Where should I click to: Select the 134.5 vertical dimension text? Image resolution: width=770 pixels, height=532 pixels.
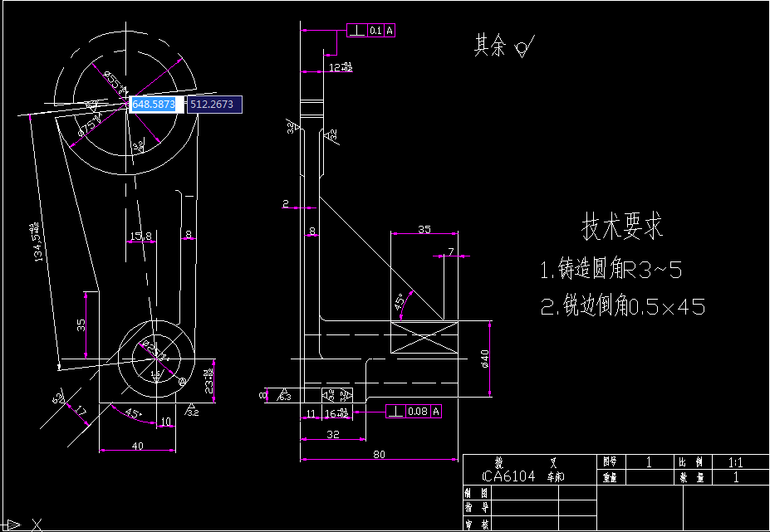pos(35,241)
